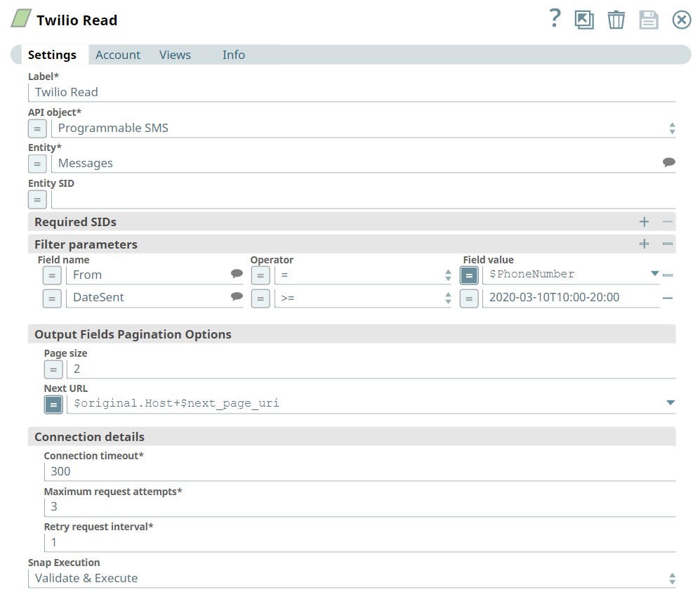The width and height of the screenshot is (700, 611).
Task: Click the green snap icon beside title
Action: pyautogui.click(x=21, y=18)
